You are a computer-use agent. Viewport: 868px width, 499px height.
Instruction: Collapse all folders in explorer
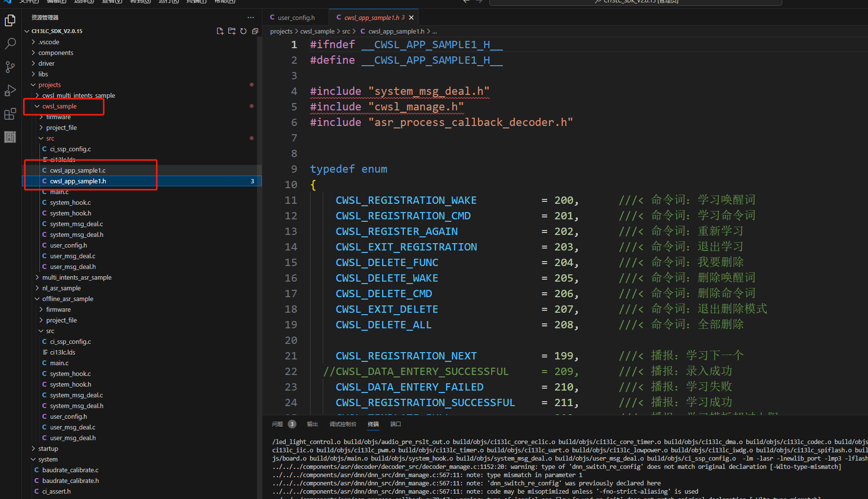tap(255, 31)
